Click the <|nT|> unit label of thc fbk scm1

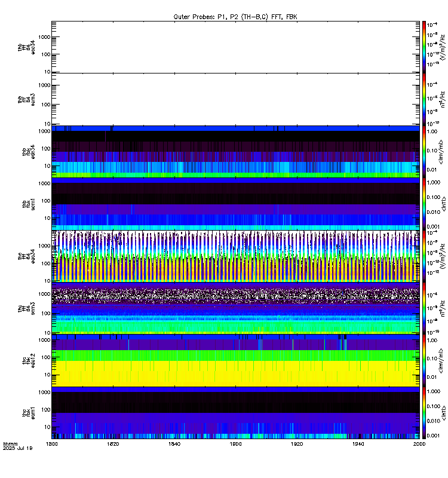[x=444, y=413]
